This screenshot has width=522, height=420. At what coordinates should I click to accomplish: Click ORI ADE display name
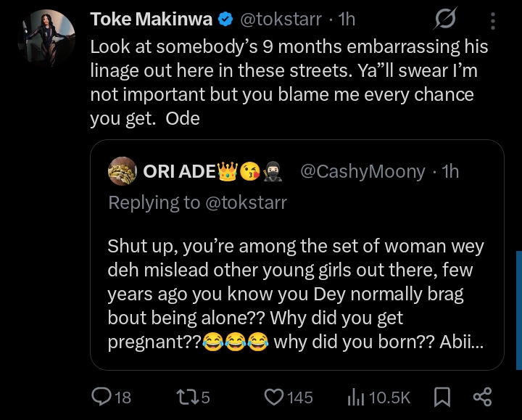pyautogui.click(x=179, y=171)
